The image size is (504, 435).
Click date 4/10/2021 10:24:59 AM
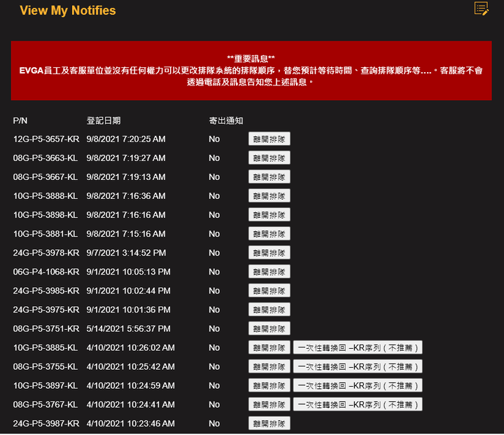click(x=130, y=386)
